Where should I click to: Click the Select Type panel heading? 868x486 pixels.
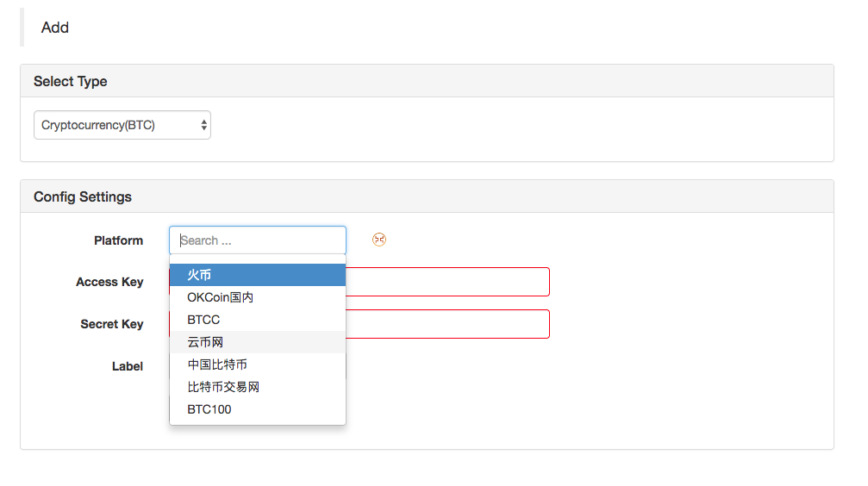71,81
